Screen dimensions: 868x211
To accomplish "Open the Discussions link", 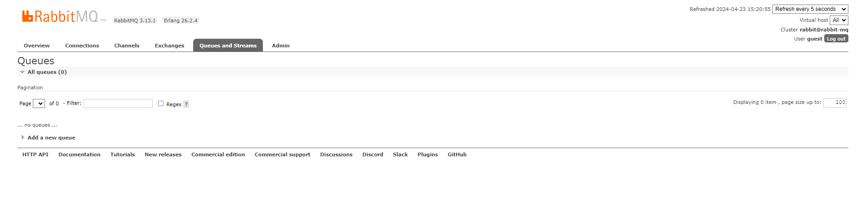I will (336, 154).
